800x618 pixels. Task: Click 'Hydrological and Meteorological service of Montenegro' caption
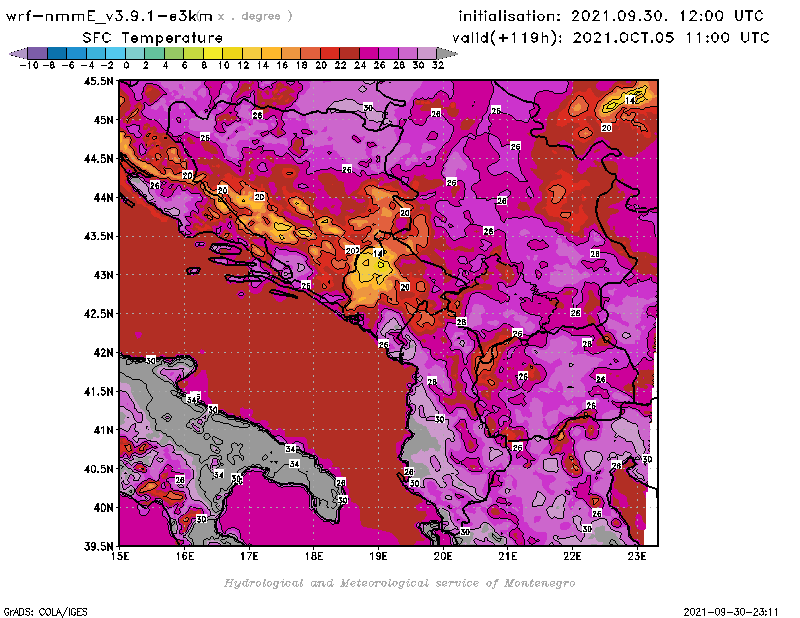[x=399, y=583]
